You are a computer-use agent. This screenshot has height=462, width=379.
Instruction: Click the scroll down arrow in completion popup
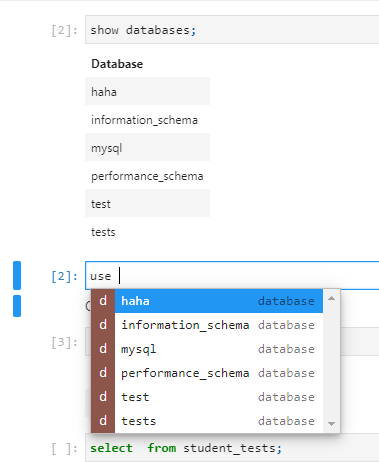click(x=331, y=424)
